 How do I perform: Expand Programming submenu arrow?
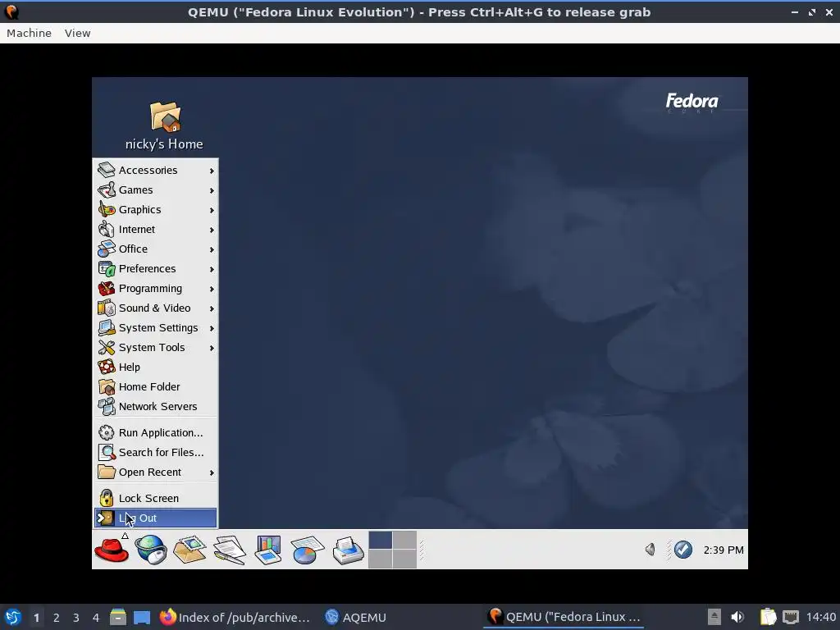[x=212, y=290]
